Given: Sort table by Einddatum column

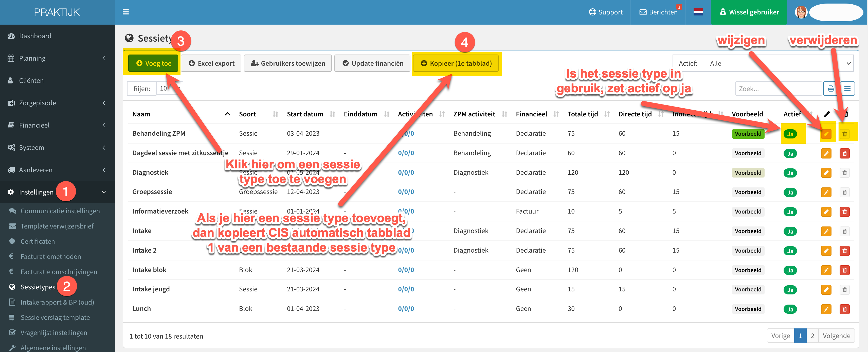Looking at the screenshot, I should pos(366,114).
